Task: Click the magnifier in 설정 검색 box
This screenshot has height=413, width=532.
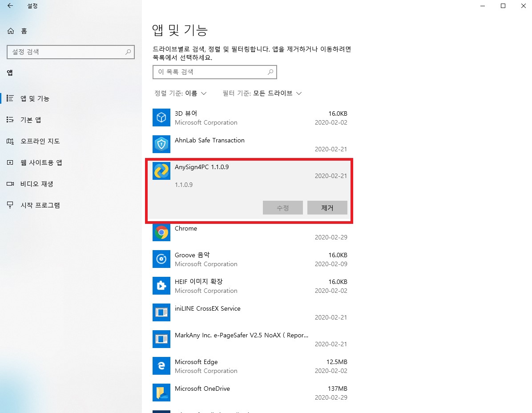Action: tap(128, 52)
